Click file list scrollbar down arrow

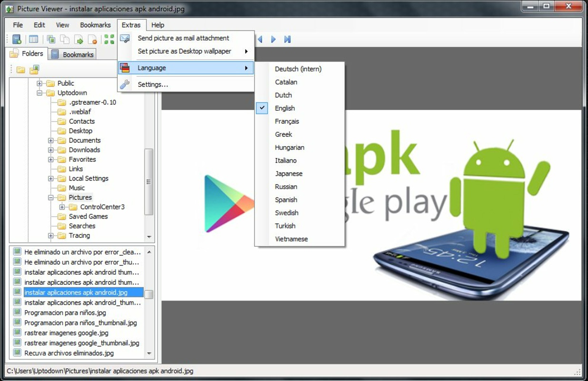click(149, 353)
